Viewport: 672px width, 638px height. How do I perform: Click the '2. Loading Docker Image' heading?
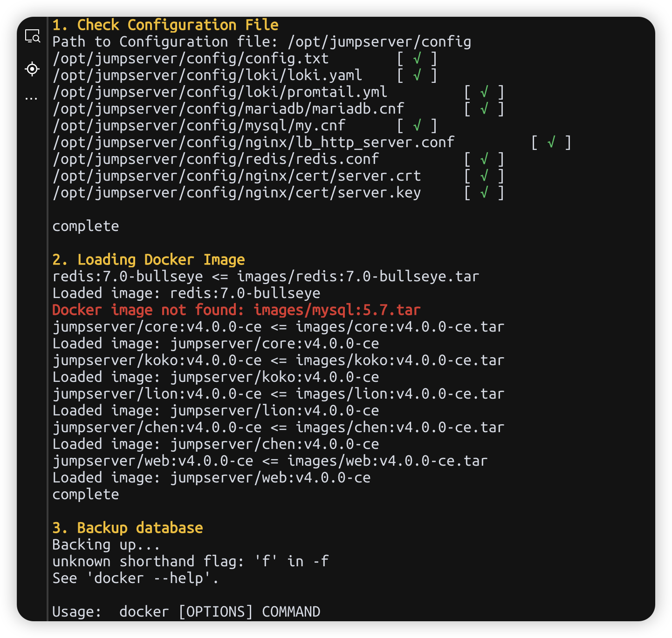pyautogui.click(x=149, y=259)
